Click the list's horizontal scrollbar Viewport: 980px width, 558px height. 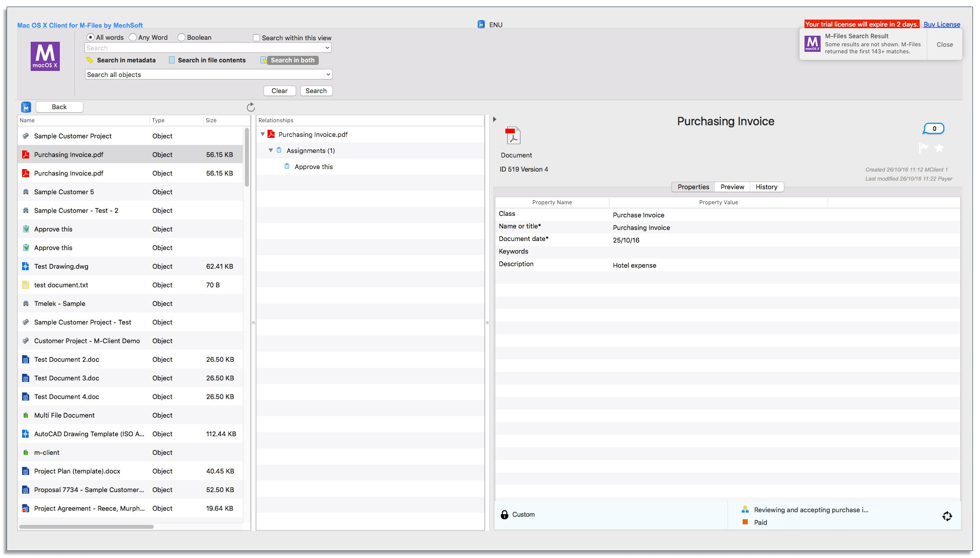coord(86,527)
